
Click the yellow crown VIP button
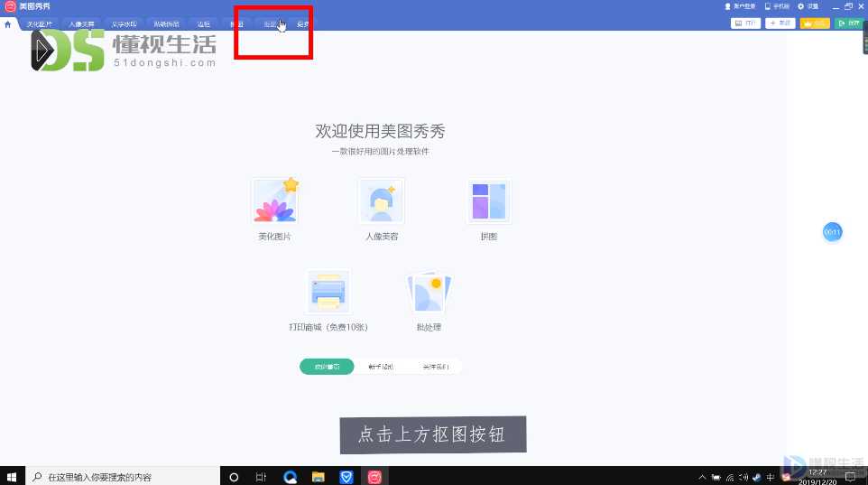815,23
